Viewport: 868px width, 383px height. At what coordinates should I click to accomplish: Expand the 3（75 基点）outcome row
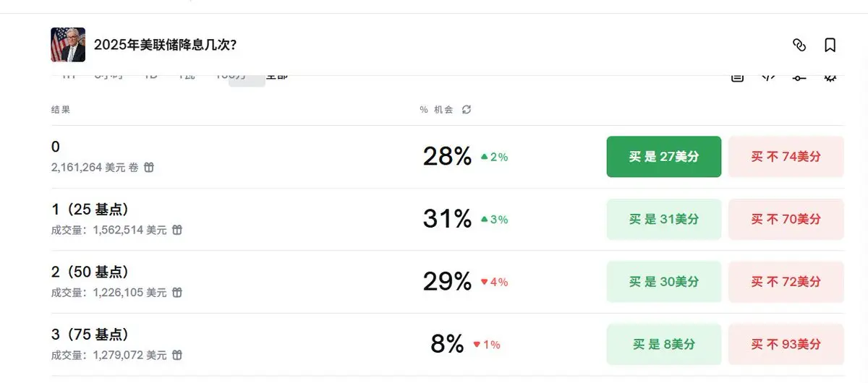(x=447, y=345)
